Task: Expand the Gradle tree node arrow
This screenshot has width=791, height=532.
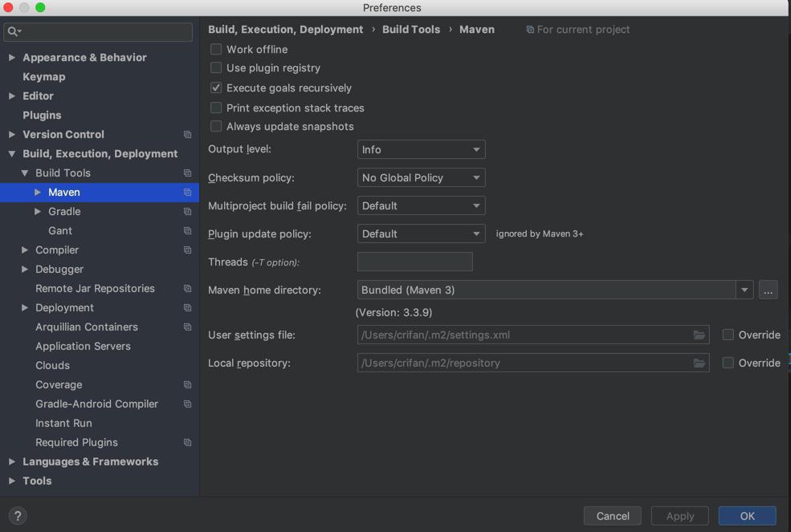Action: [x=38, y=212]
